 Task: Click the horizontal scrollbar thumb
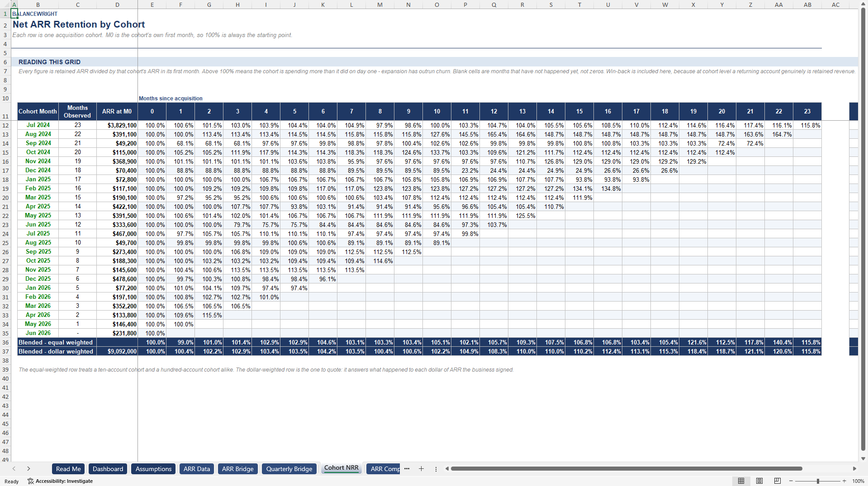coord(626,469)
